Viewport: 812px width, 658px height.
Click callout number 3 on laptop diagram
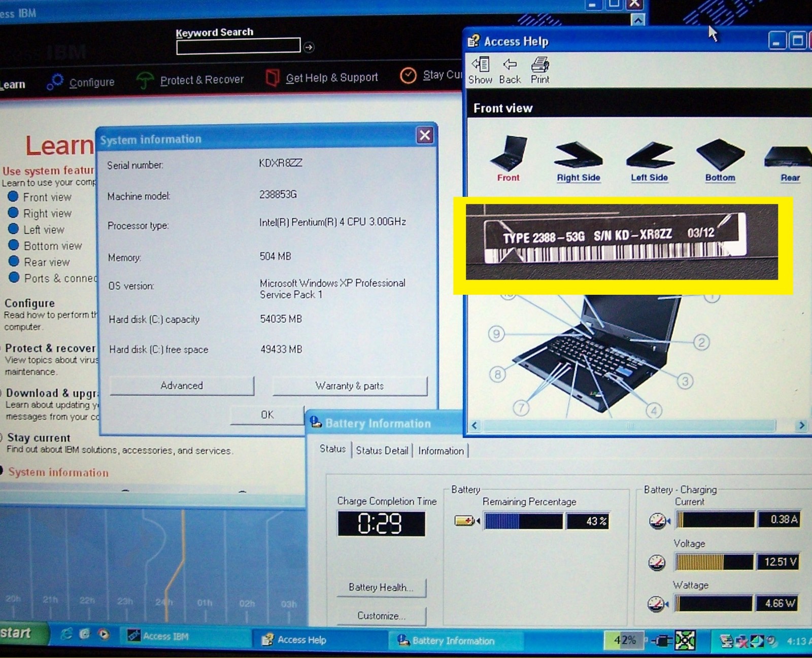pos(685,381)
